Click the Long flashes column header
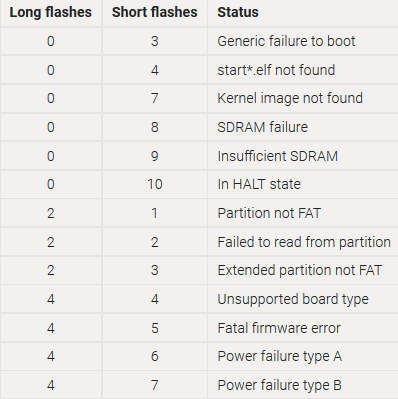Viewport: 398px width, 399px height. (50, 12)
